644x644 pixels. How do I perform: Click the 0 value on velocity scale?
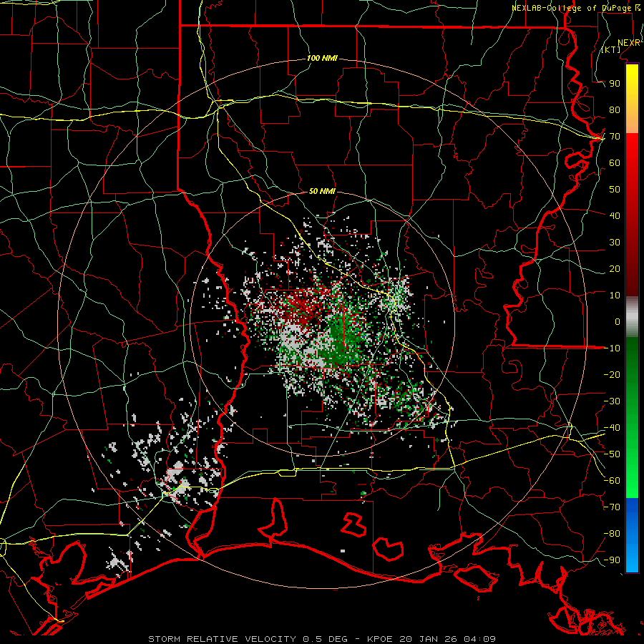click(618, 321)
